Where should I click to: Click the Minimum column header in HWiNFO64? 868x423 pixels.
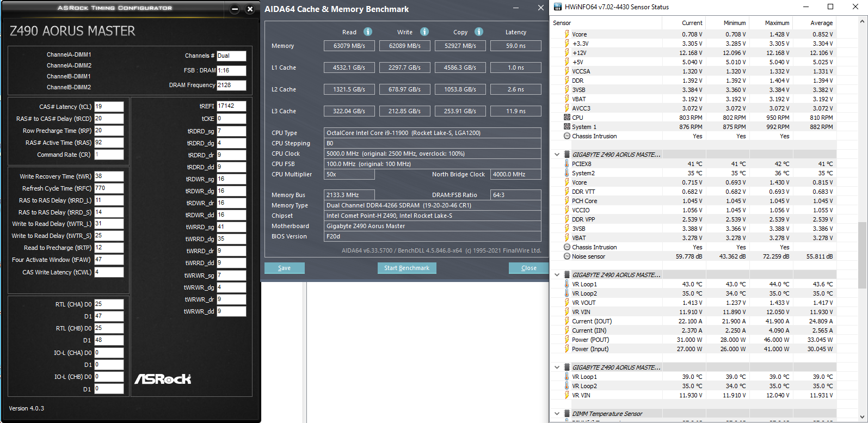[x=727, y=23]
